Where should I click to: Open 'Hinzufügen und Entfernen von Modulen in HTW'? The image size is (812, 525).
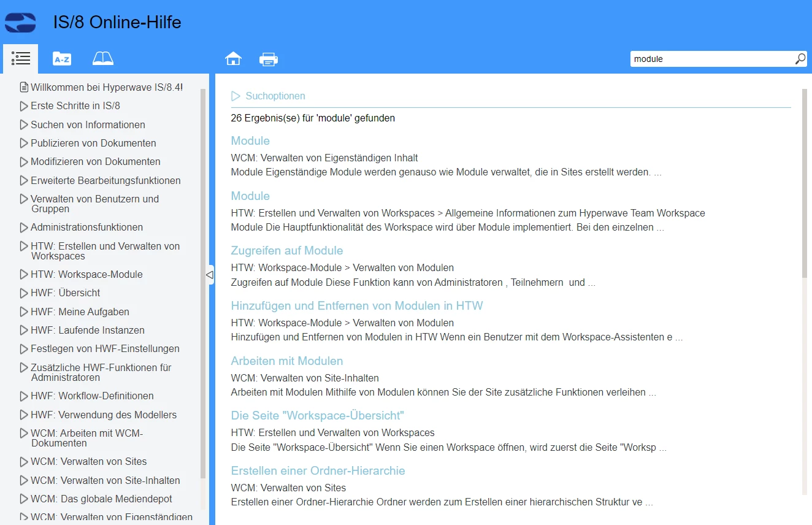click(x=357, y=305)
